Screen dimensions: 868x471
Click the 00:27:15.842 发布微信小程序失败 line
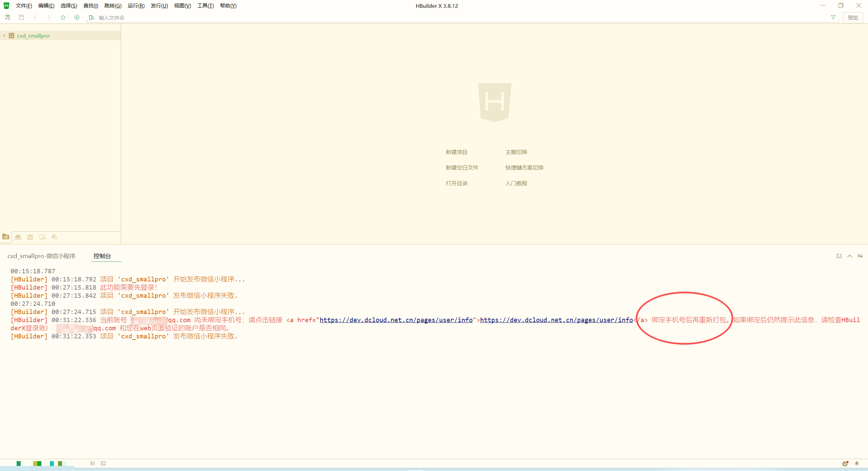(x=124, y=296)
